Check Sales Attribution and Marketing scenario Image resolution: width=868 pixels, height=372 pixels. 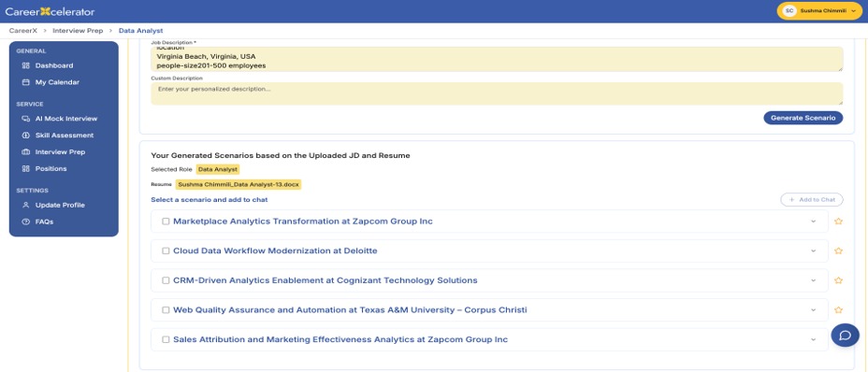click(166, 339)
